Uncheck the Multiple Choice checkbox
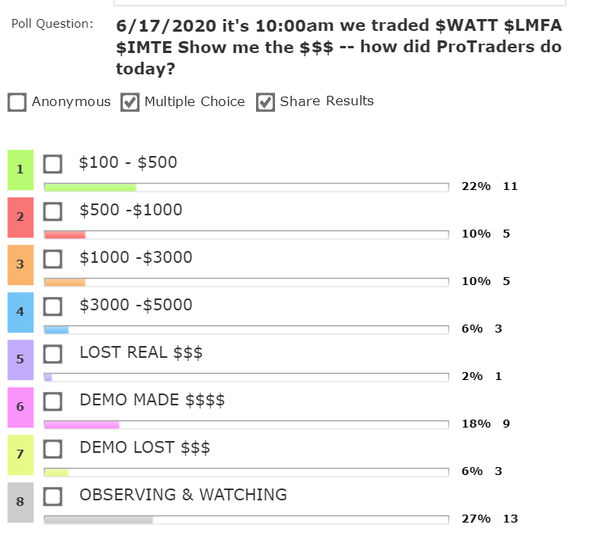This screenshot has width=600, height=555. point(130,102)
